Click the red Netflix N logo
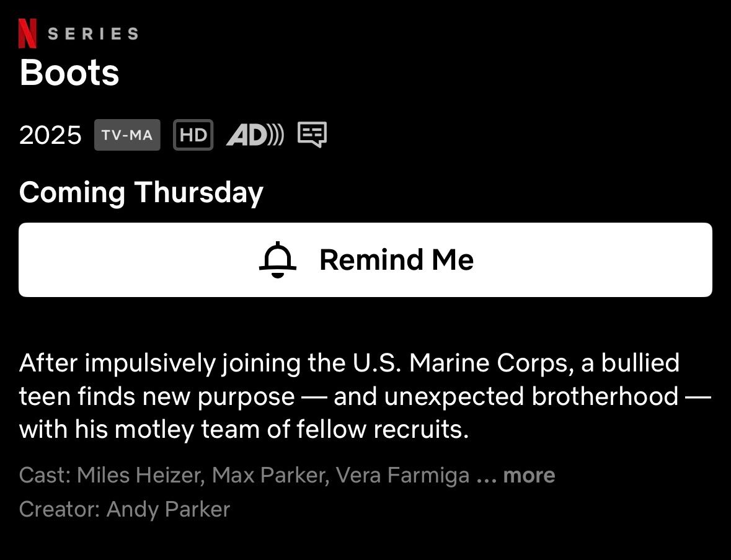The height and width of the screenshot is (560, 731). tap(28, 33)
